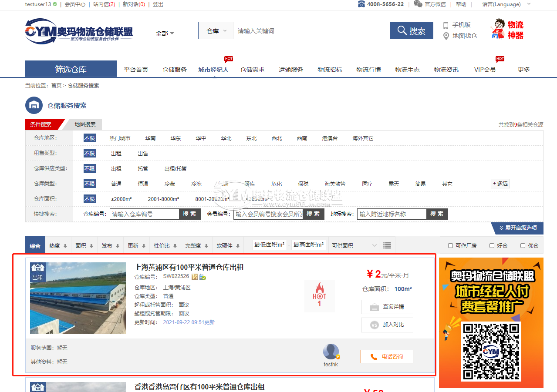Click 搜索 next to the 仓库编号 field
Screen dimensions: 557x392
pos(190,214)
